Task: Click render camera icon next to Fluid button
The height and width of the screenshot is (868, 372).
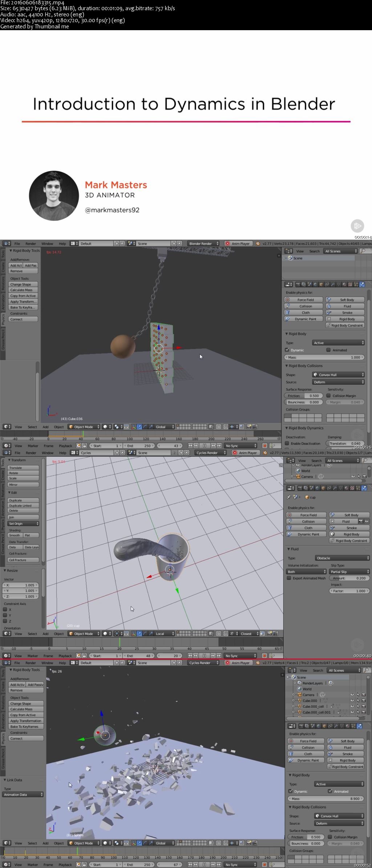Action: pyautogui.click(x=361, y=521)
